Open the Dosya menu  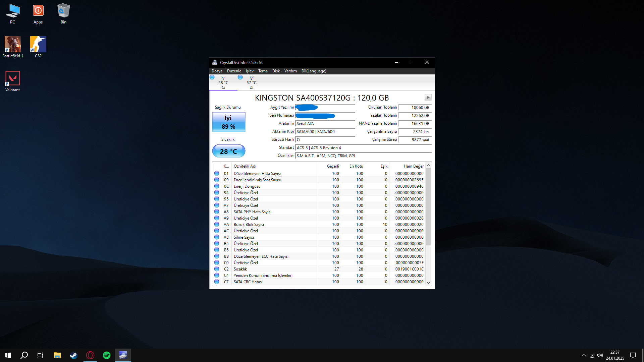(217, 71)
